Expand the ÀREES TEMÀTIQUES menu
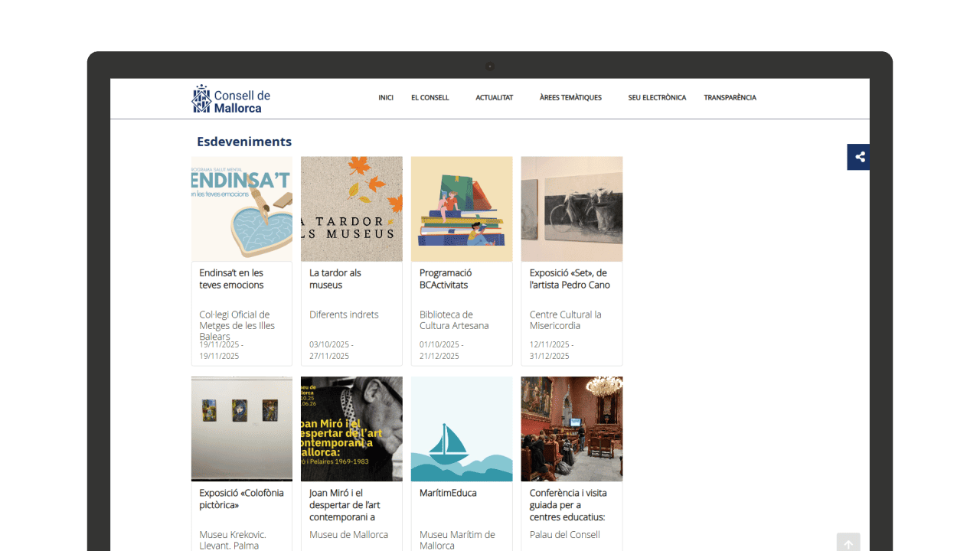The width and height of the screenshot is (980, 551). coord(570,98)
